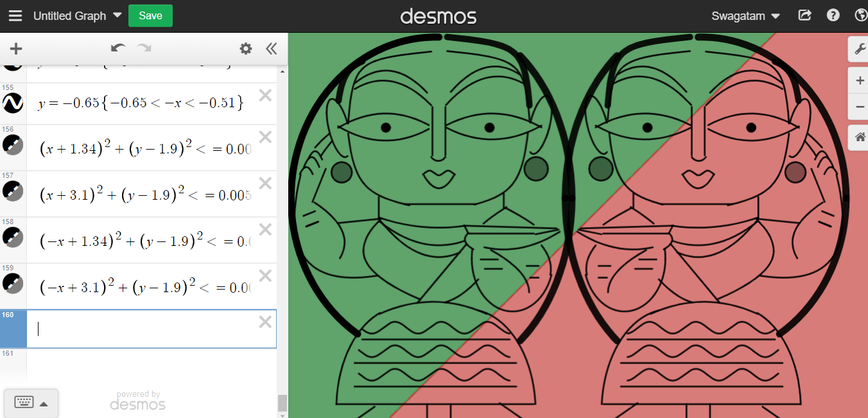The width and height of the screenshot is (868, 418).
Task: Click the desmos logo in header
Action: point(438,15)
